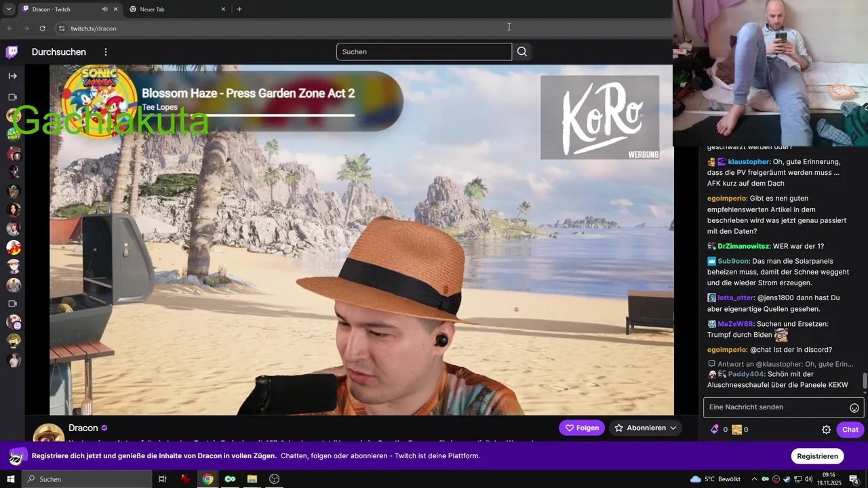Click the second camera icon in sidebar
The image size is (868, 488).
pos(12,304)
